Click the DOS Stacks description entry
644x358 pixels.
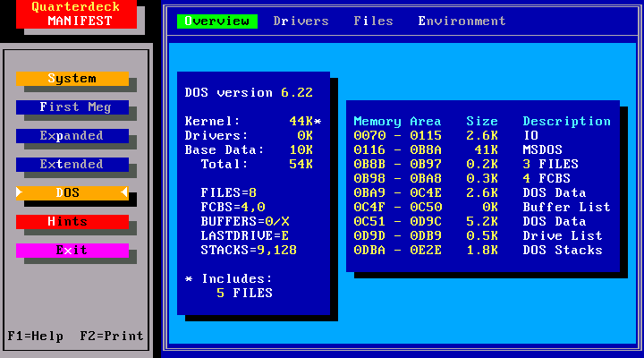coord(563,251)
